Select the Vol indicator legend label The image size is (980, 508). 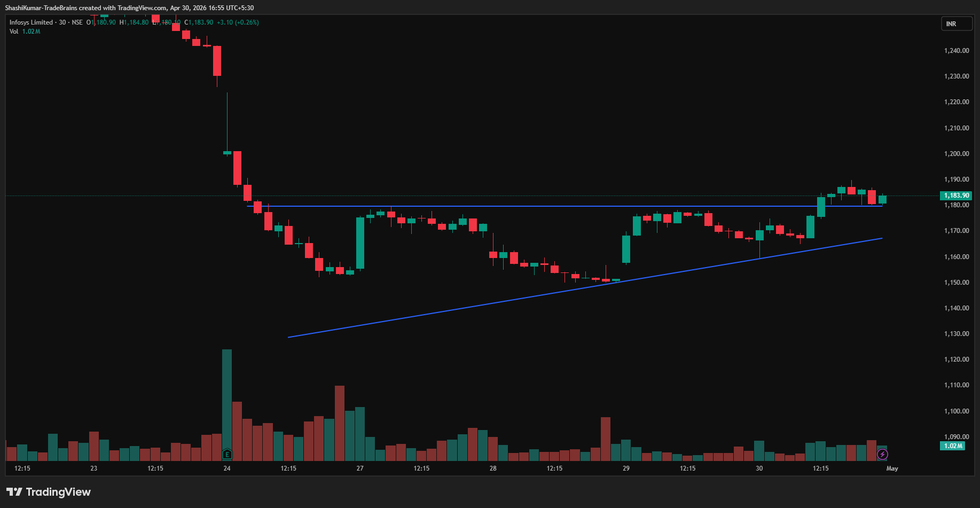14,32
